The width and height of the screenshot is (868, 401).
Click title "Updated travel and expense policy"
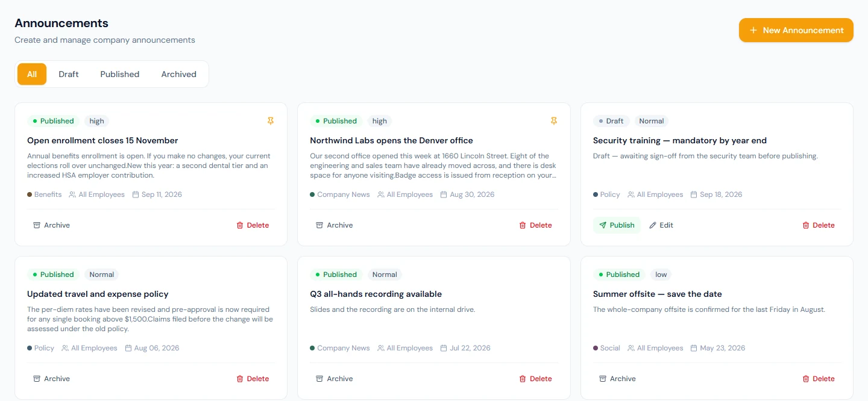tap(98, 294)
